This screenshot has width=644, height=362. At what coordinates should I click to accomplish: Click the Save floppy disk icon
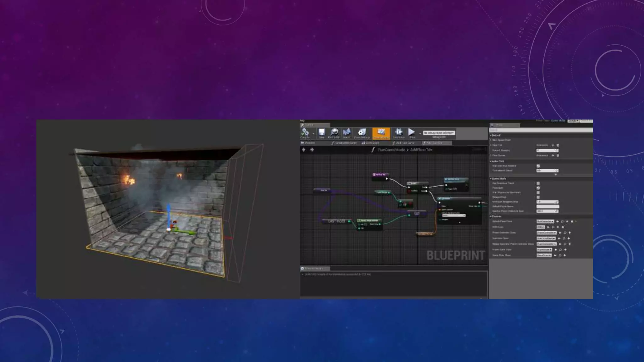coord(321,133)
